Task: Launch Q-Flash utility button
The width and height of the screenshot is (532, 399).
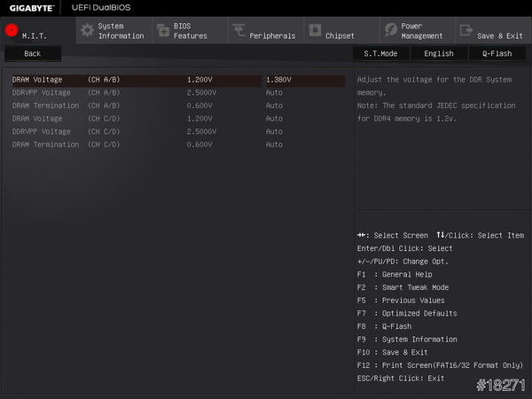Action: tap(497, 53)
